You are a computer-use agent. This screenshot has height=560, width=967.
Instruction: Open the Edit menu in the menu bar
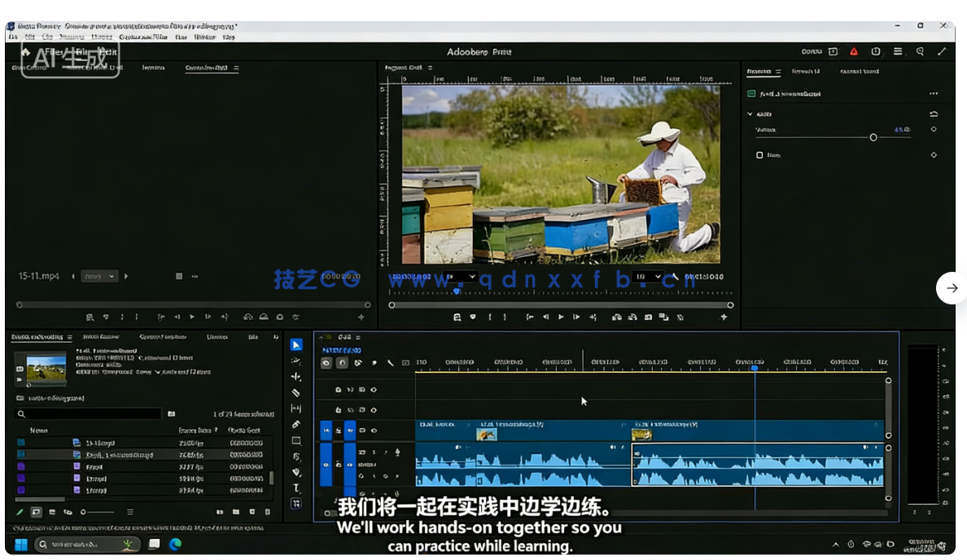[26, 36]
